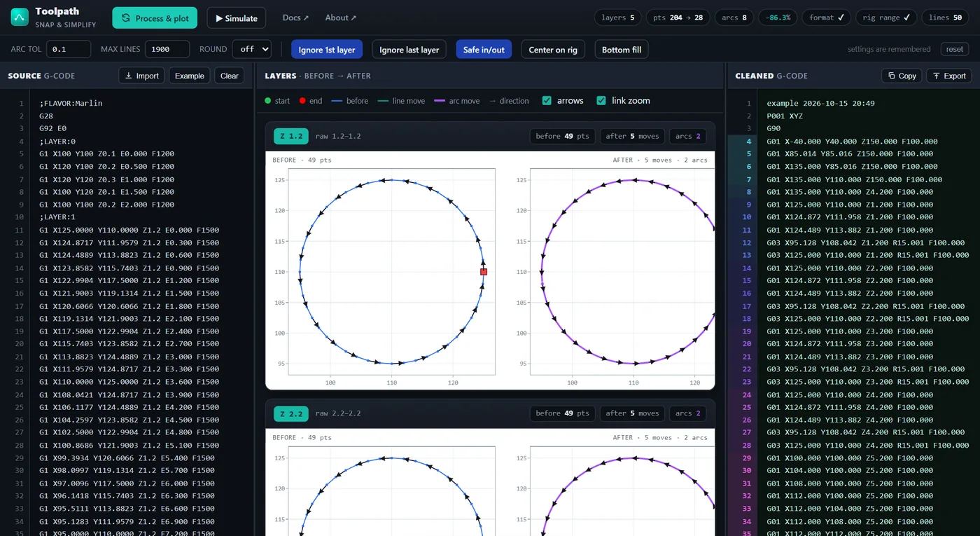The image size is (980, 536).
Task: Import source G-code file
Action: (141, 76)
